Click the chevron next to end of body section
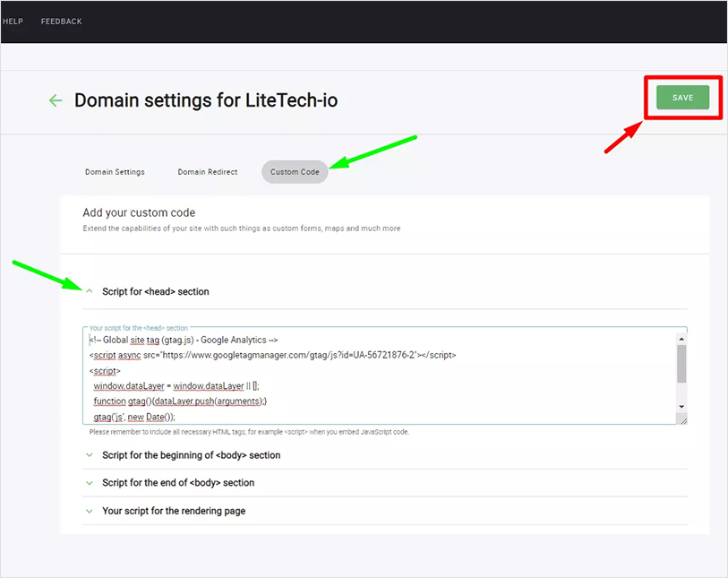 [89, 482]
